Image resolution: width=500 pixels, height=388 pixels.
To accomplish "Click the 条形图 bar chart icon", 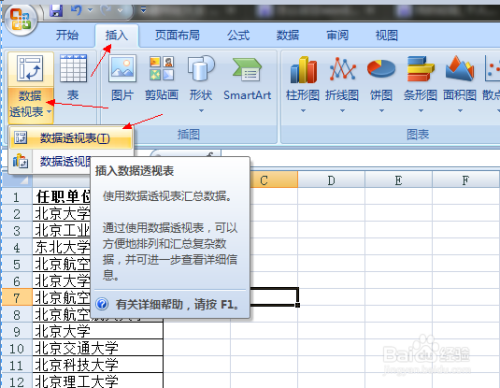I will 421,69.
